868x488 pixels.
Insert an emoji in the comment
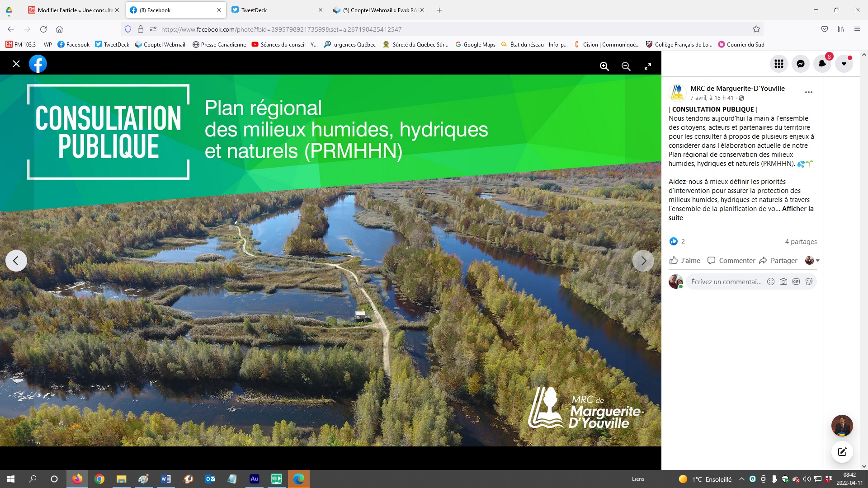point(771,282)
